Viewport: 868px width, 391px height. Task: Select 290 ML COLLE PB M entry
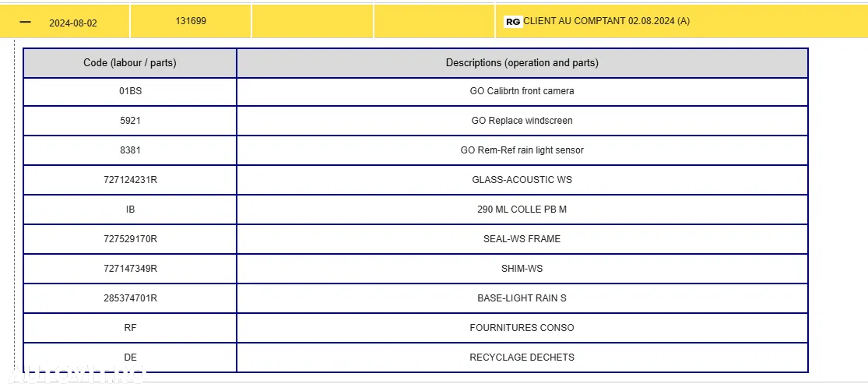522,210
